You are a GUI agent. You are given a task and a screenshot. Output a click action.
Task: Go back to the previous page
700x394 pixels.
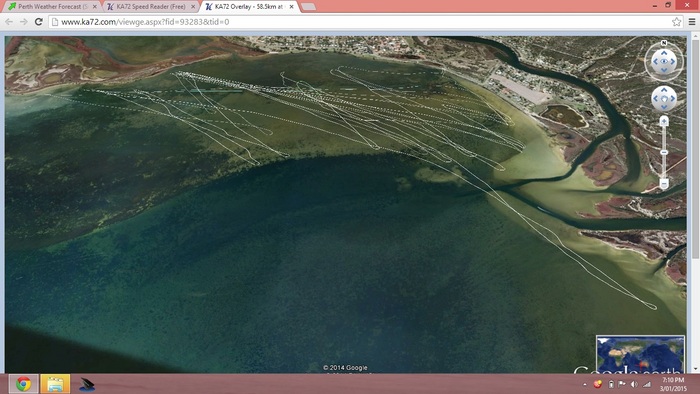pos(9,21)
